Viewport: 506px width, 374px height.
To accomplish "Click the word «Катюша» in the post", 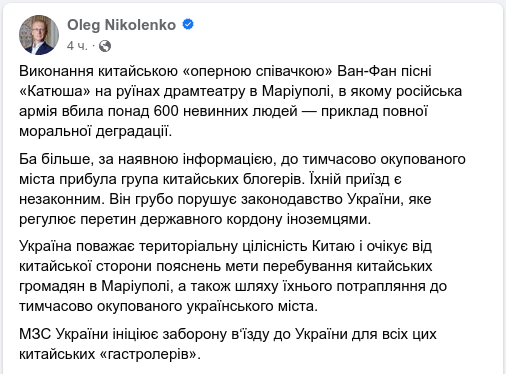I will tap(55, 91).
